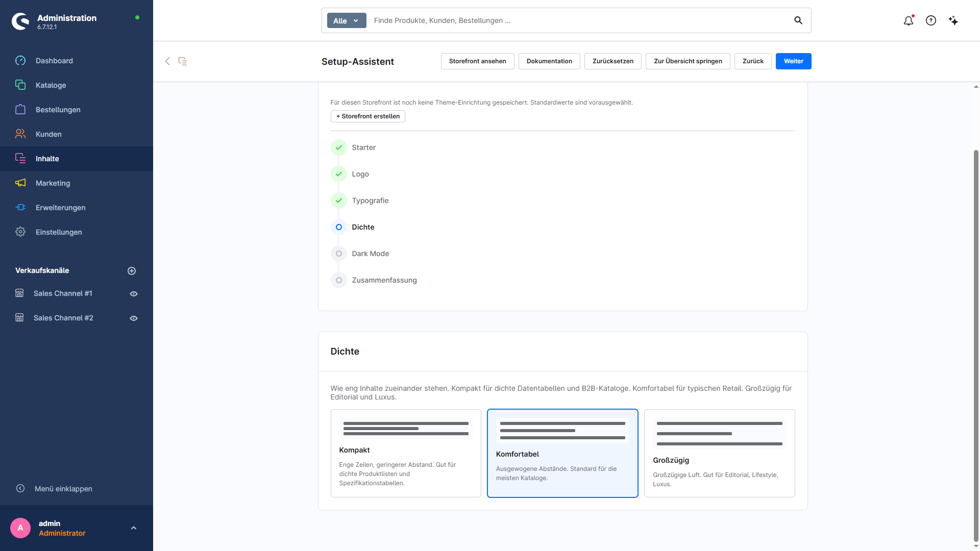Select the Kompakt density option
Screen dimensions: 980x551
(406, 453)
